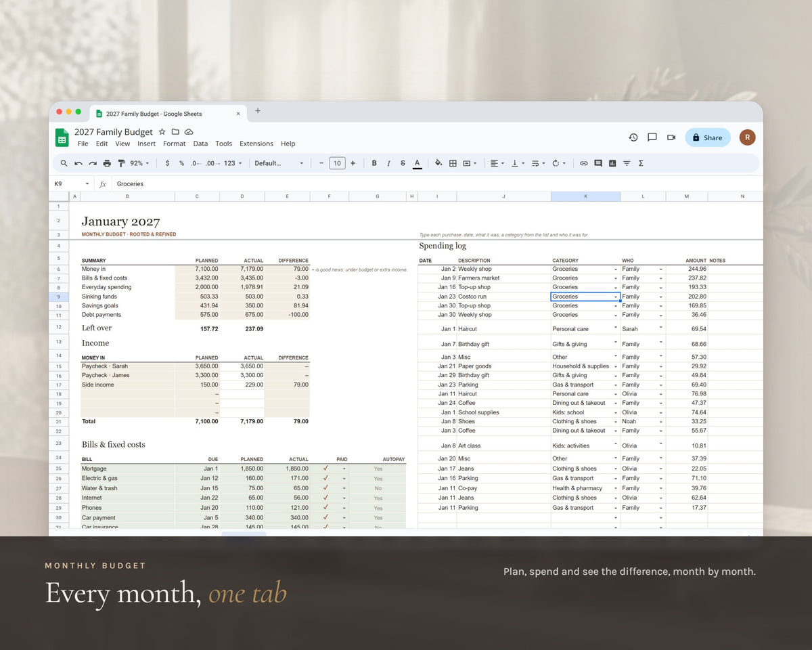Open the R account avatar
Screen dimensions: 812x650
point(748,137)
